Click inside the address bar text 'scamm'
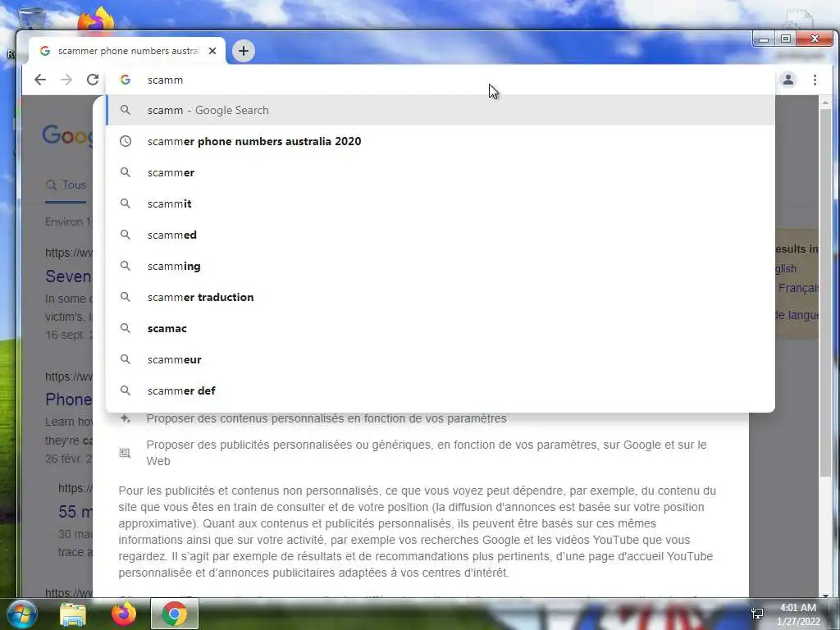 165,80
